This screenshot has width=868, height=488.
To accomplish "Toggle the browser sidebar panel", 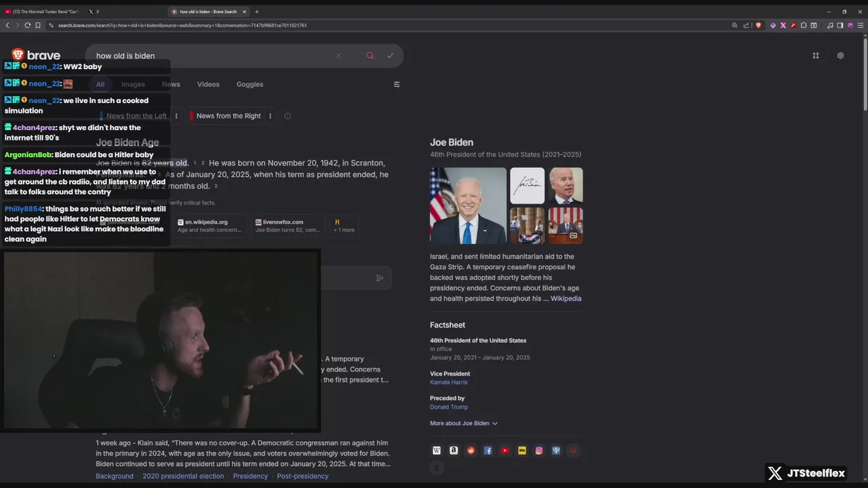I will click(x=840, y=25).
